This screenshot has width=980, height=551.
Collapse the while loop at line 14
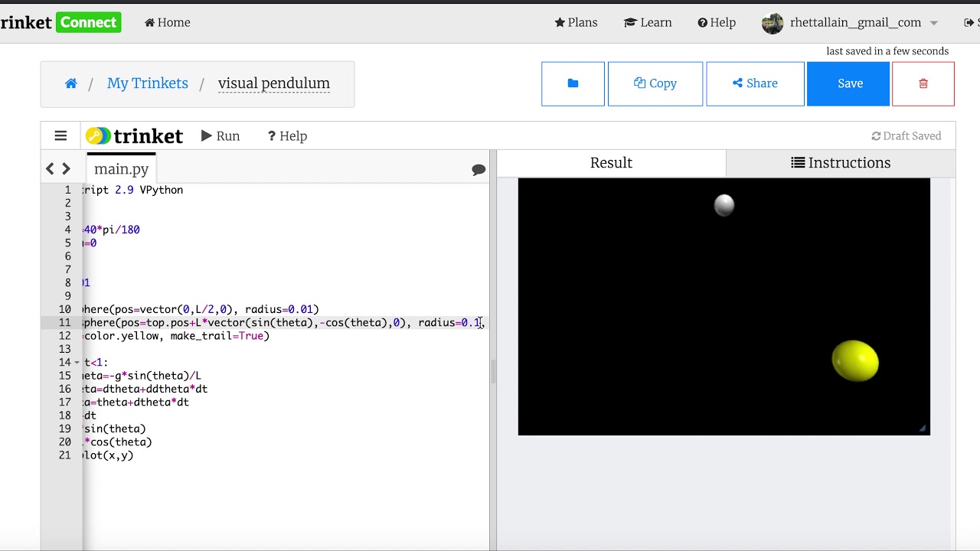pos(77,363)
